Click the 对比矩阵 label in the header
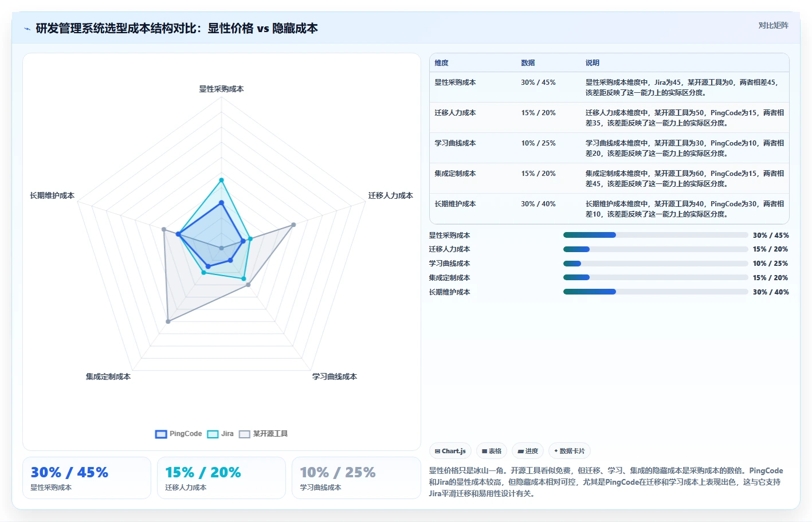Screen dimensions: 812x522 point(773,25)
